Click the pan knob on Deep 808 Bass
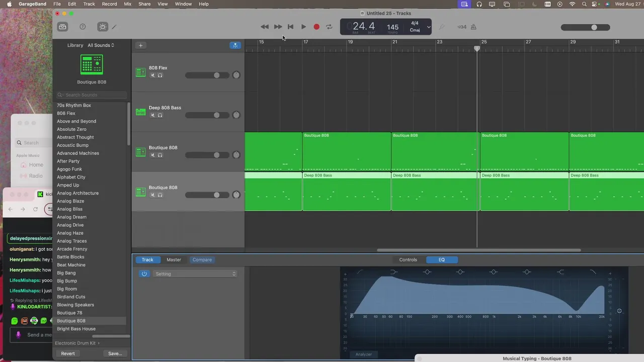The height and width of the screenshot is (362, 644). [x=236, y=115]
